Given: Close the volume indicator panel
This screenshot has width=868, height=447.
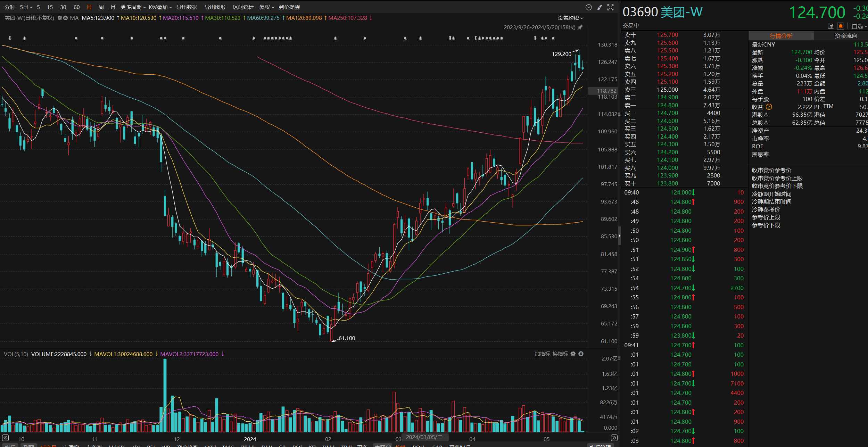Looking at the screenshot, I should (581, 354).
